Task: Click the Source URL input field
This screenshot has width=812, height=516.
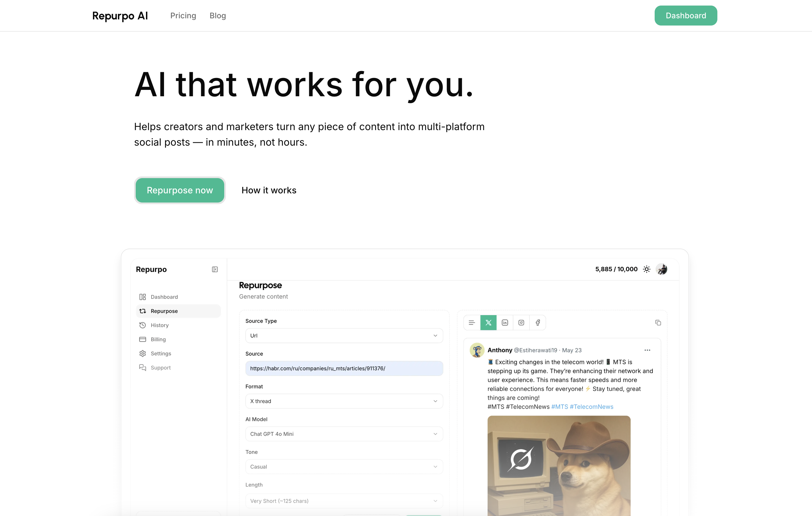Action: (x=344, y=368)
